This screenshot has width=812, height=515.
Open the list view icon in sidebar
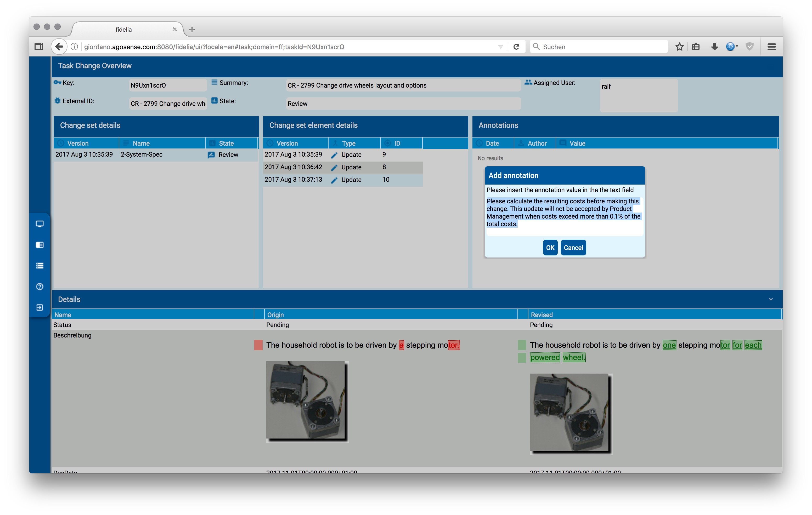tap(40, 266)
